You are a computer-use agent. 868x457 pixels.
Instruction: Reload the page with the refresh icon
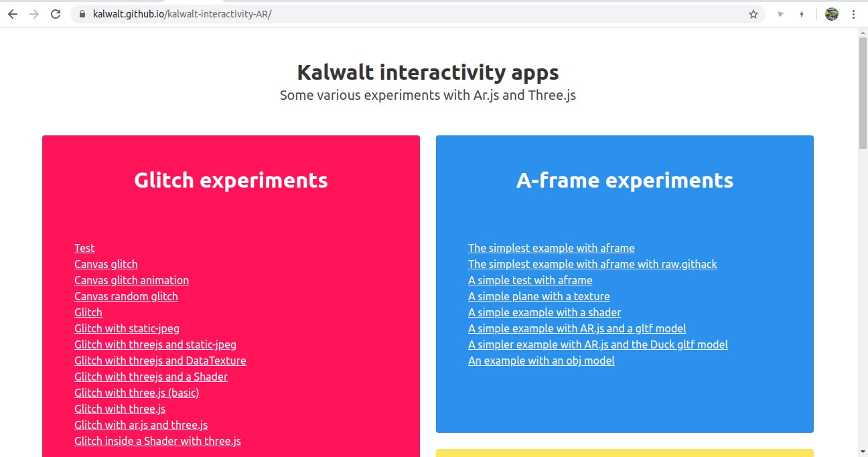(x=56, y=14)
